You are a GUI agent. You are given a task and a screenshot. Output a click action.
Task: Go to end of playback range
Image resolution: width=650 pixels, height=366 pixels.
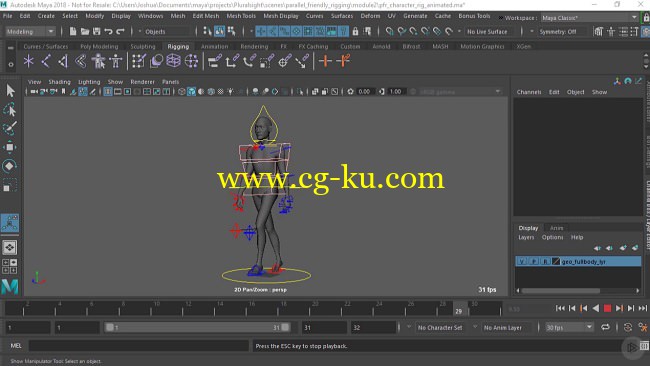point(643,308)
